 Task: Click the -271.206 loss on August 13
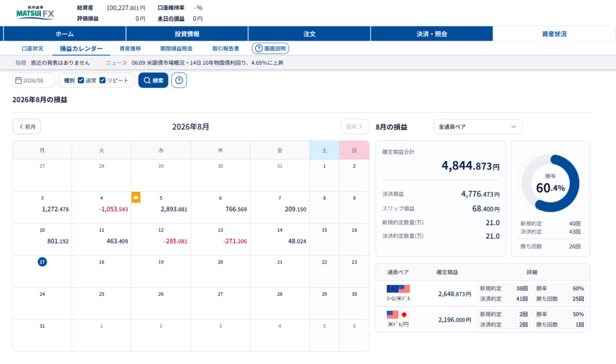pyautogui.click(x=235, y=241)
